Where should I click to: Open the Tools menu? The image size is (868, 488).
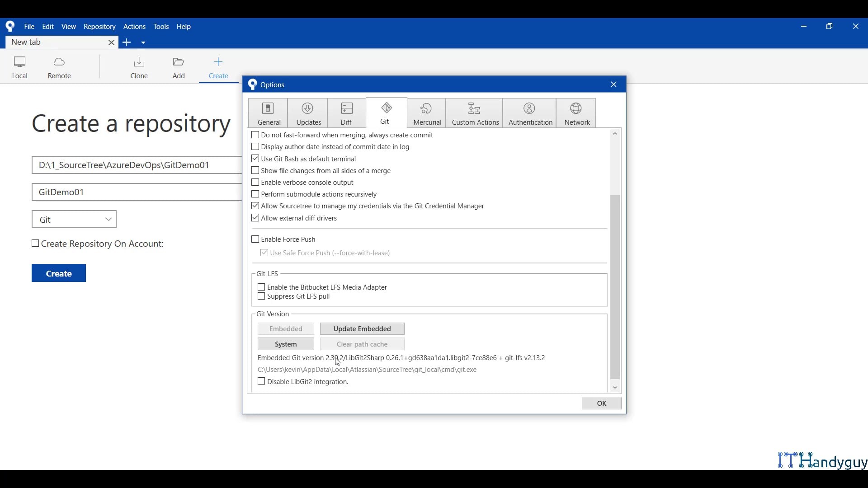161,26
